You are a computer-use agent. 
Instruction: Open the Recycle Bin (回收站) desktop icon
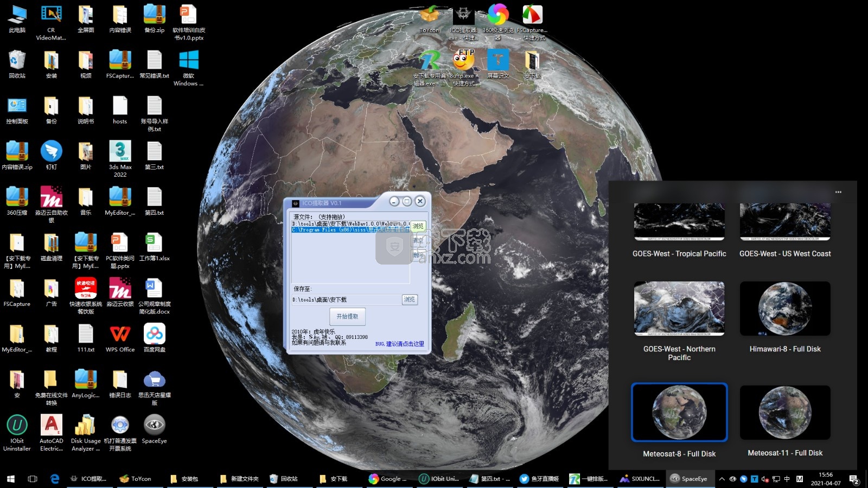point(17,61)
